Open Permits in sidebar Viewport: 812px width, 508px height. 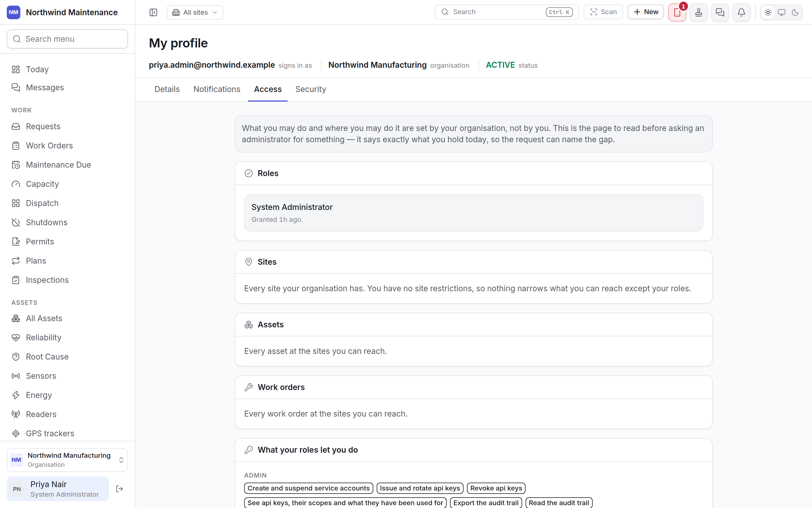pos(67,242)
